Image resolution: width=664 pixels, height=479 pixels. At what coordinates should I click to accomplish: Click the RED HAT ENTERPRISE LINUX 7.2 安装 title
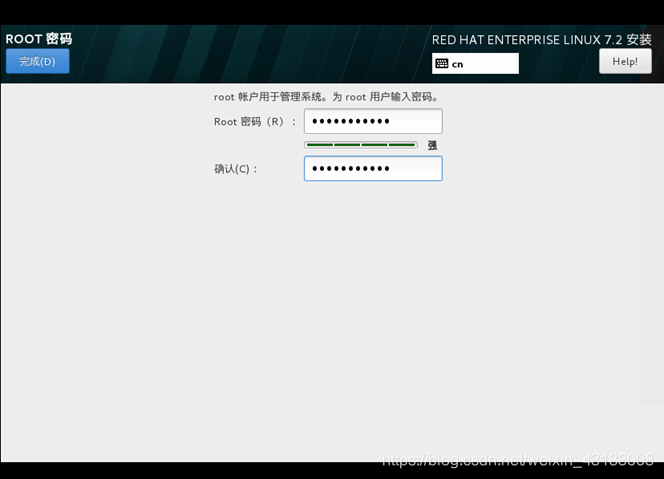pyautogui.click(x=542, y=40)
